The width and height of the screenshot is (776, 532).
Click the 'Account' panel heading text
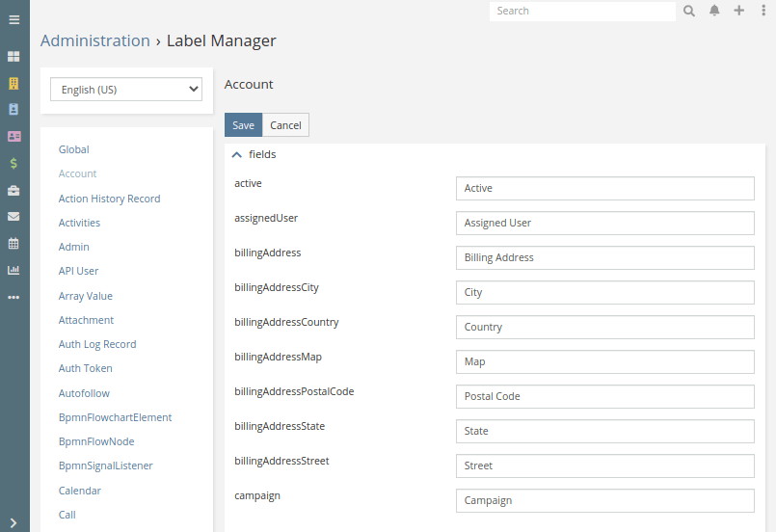249,84
